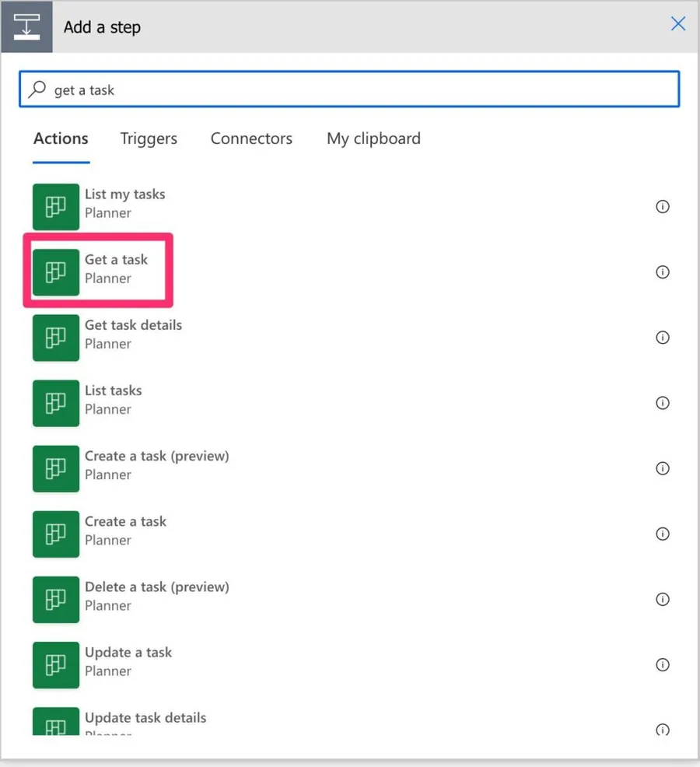Close the Add a step panel

[x=678, y=24]
